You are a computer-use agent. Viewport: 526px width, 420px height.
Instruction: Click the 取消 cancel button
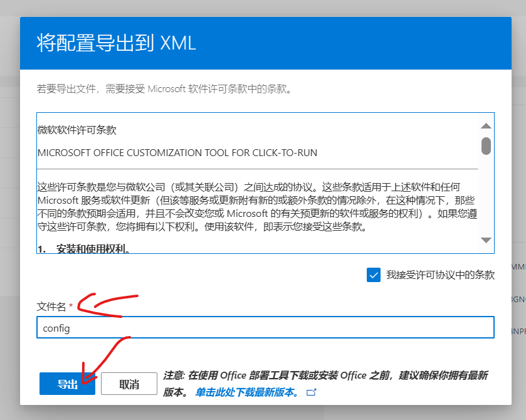[x=129, y=384]
